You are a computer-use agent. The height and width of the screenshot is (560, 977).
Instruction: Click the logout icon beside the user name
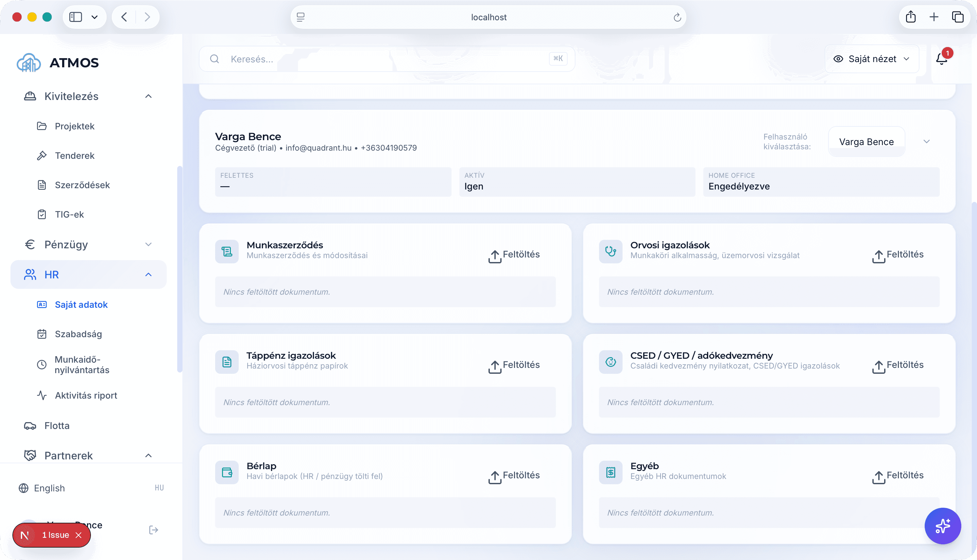[154, 530]
